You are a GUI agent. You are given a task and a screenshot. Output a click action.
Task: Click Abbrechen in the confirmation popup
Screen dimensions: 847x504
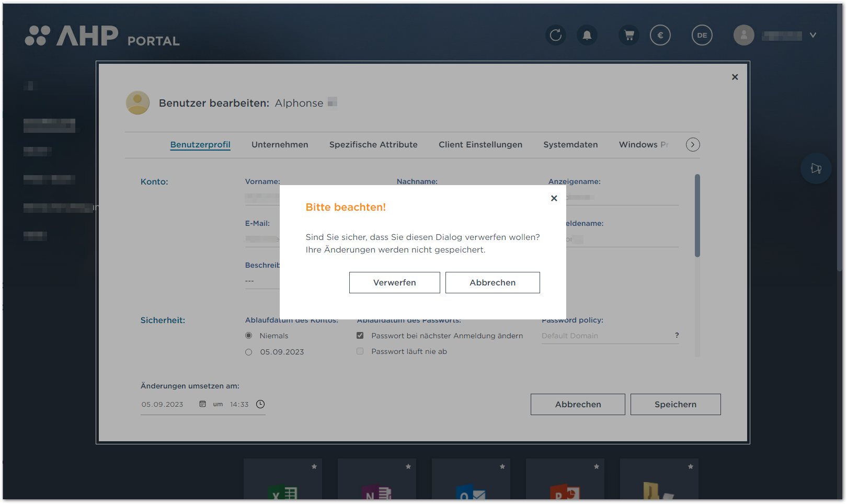493,282
